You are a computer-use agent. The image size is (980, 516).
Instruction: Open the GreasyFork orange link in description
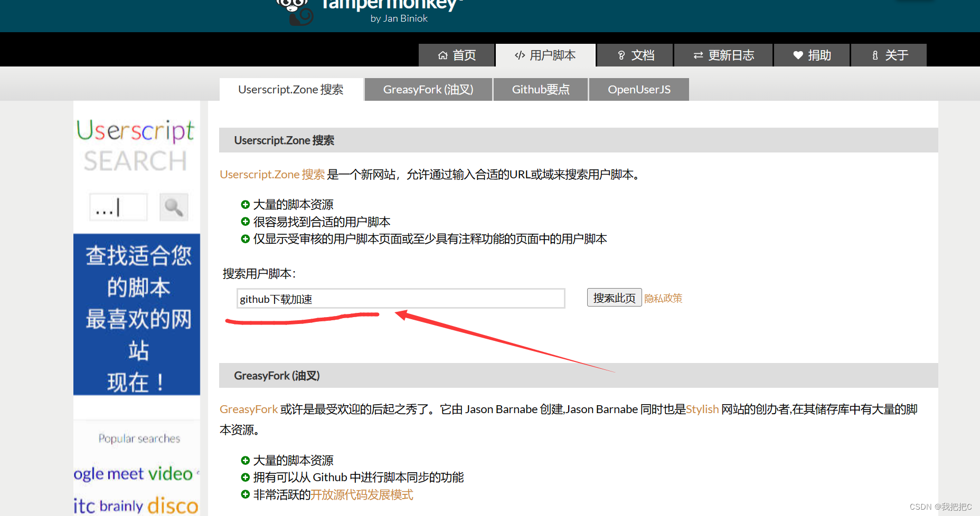coord(249,409)
